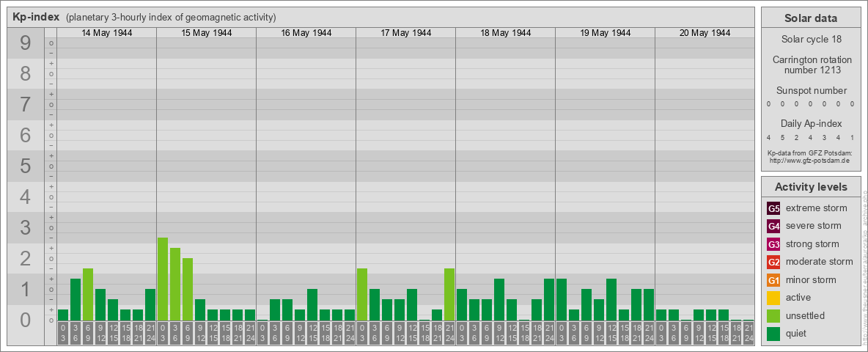Click the 'Solar data' panel heading
Viewport: 868px width, 352px height.
(811, 18)
